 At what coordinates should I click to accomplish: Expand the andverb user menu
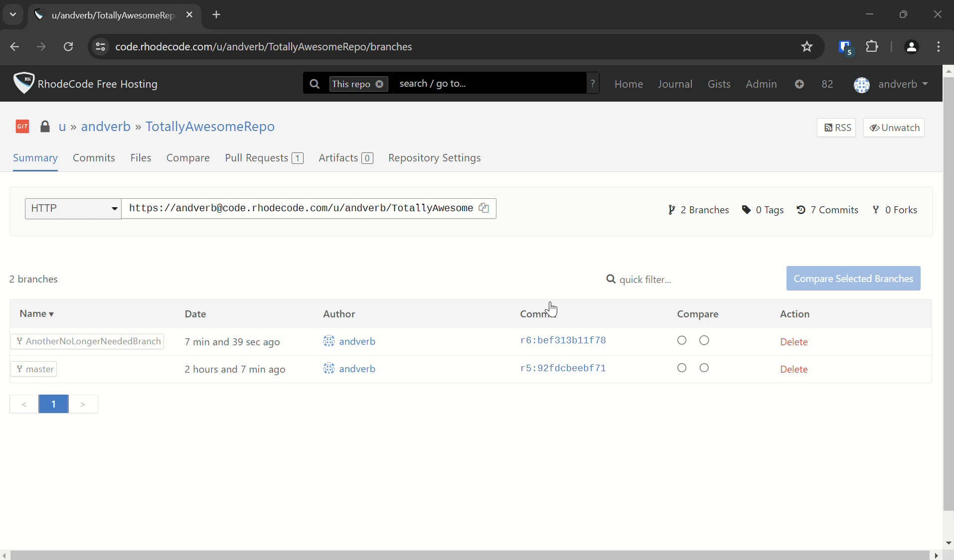pyautogui.click(x=903, y=84)
